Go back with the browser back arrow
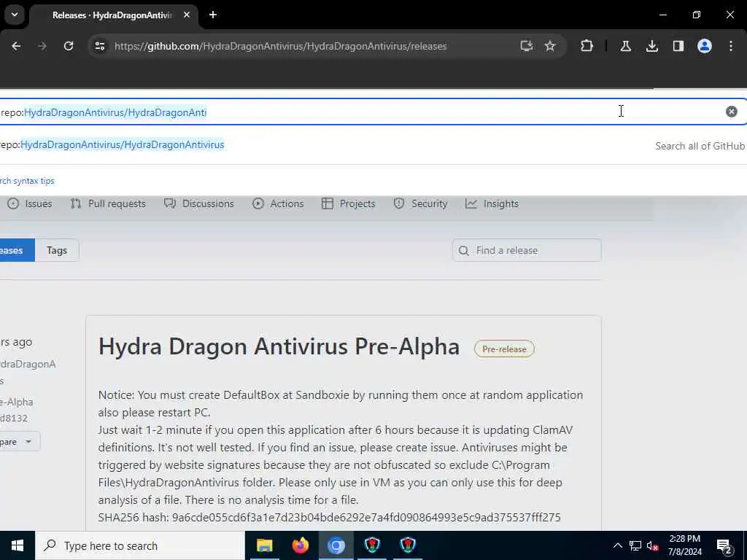747x560 pixels. 16,46
